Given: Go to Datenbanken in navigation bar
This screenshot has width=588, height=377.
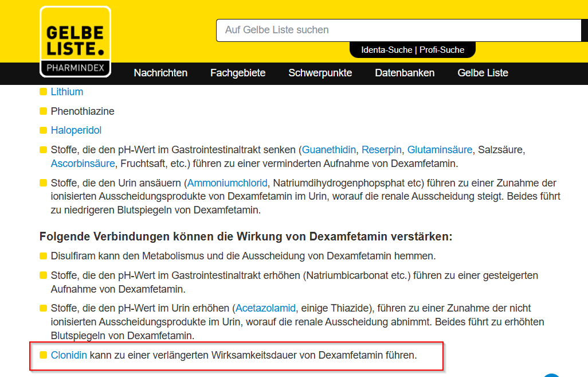Looking at the screenshot, I should 405,73.
